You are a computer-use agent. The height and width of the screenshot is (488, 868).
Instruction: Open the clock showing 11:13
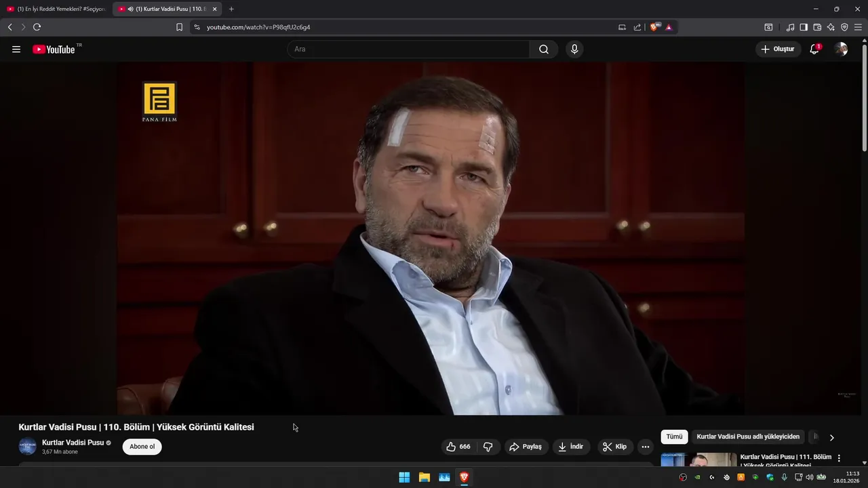pos(847,477)
